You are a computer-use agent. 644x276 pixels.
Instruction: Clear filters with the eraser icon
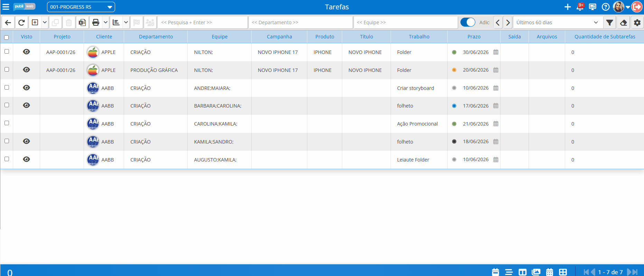(x=624, y=22)
